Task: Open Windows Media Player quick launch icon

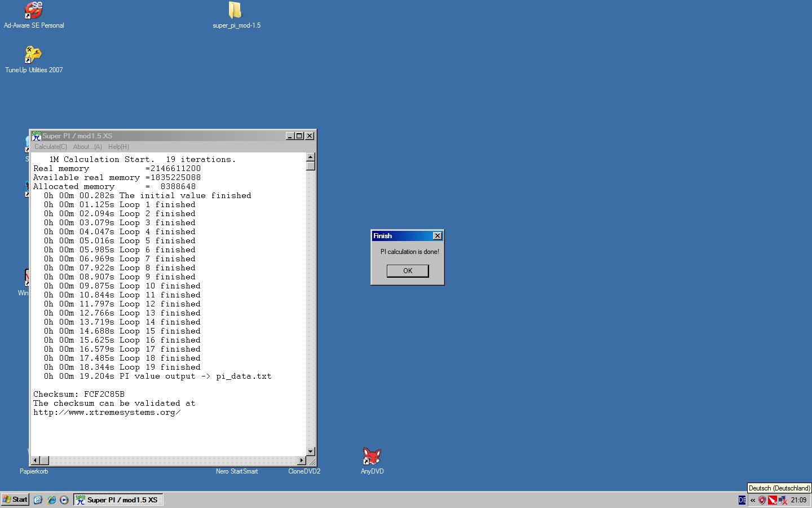Action: tap(64, 500)
